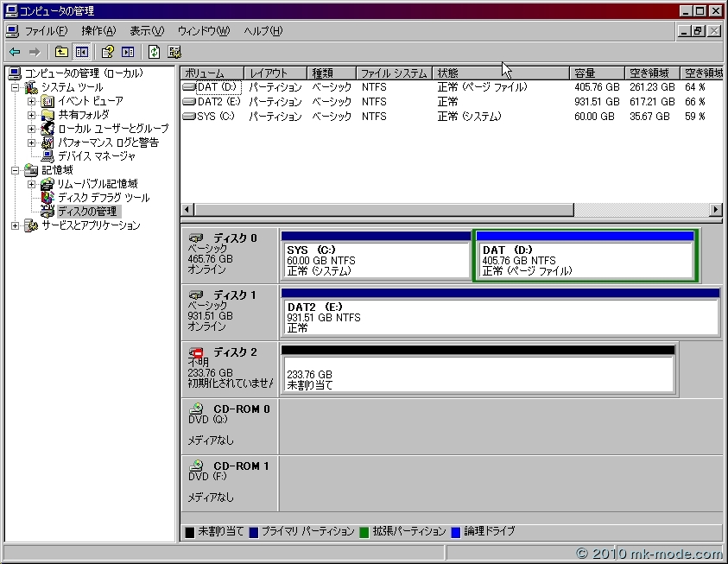Click the volume list scrollbar right arrow
The width and height of the screenshot is (728, 564).
[715, 210]
